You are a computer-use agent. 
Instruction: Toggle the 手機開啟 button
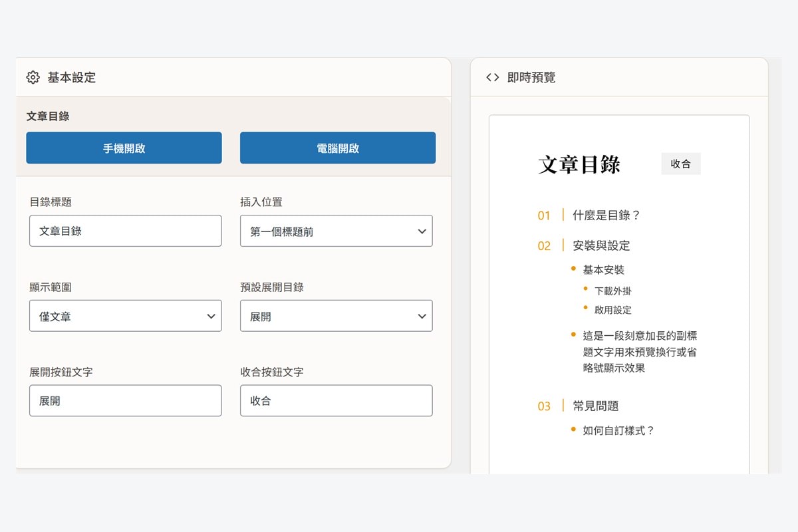[124, 148]
